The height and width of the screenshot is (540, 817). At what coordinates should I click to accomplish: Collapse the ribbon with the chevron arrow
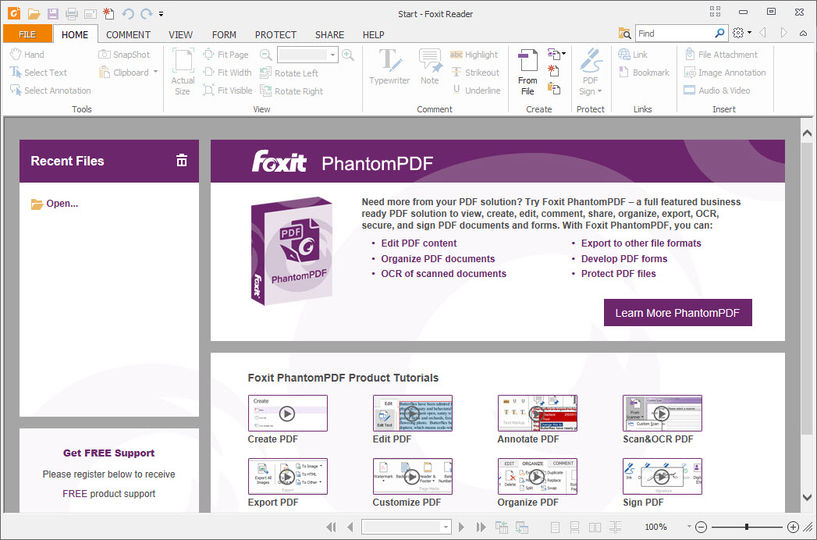click(803, 33)
